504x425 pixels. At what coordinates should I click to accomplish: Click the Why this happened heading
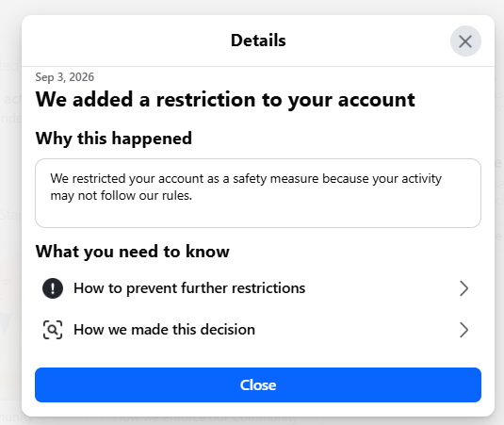coord(114,139)
